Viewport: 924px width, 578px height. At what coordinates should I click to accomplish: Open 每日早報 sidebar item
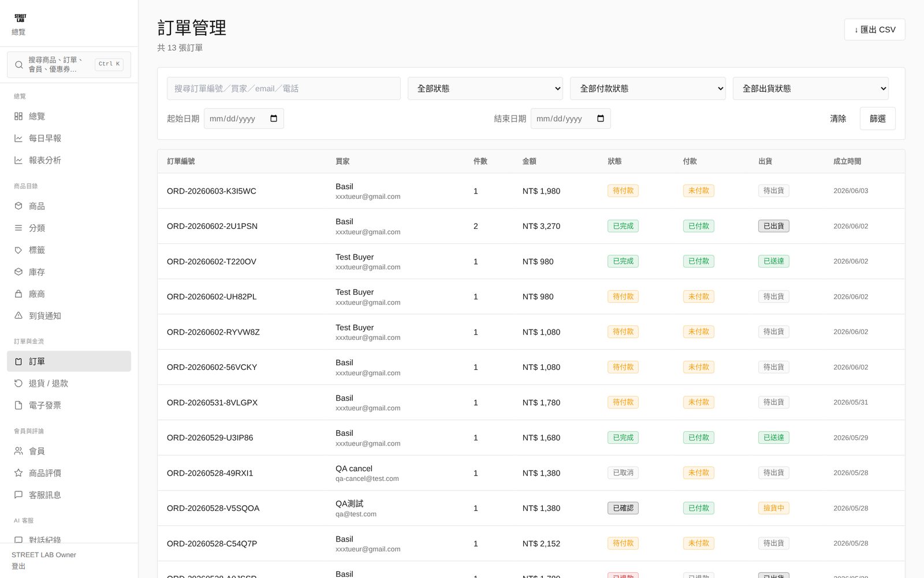click(69, 138)
